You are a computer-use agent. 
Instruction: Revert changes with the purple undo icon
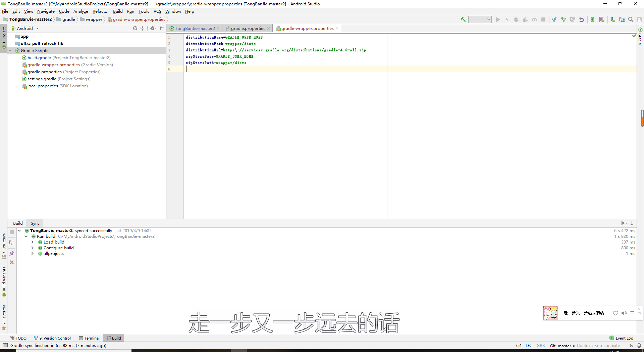581,19
